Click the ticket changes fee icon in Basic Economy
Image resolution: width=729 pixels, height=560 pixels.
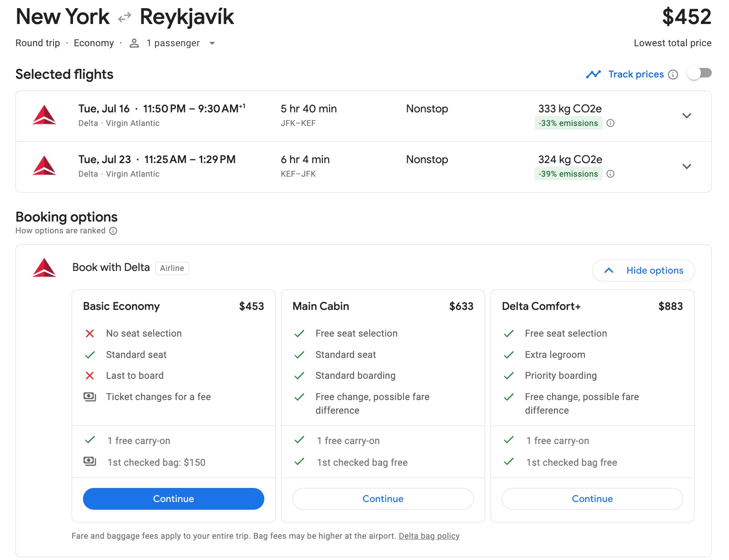90,396
